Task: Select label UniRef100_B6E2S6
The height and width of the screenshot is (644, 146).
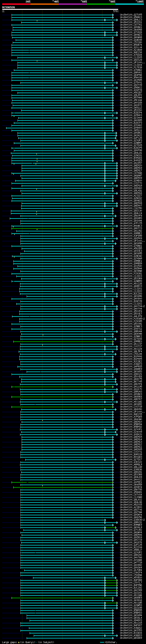Action: (x=131, y=52)
